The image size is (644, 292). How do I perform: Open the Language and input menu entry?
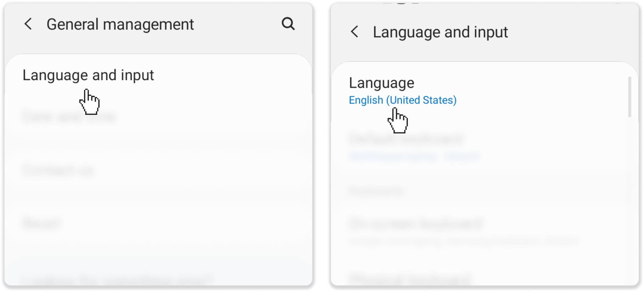[x=88, y=75]
